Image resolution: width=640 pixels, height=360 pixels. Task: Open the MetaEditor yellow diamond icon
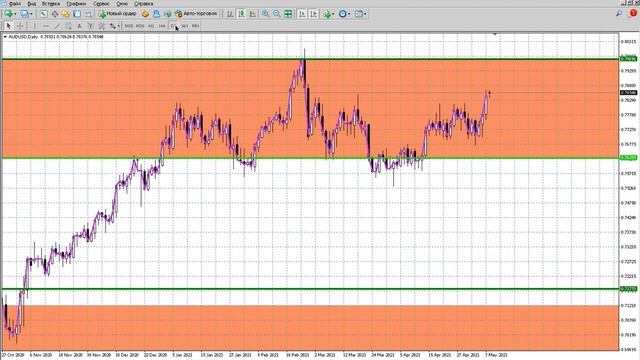point(145,14)
